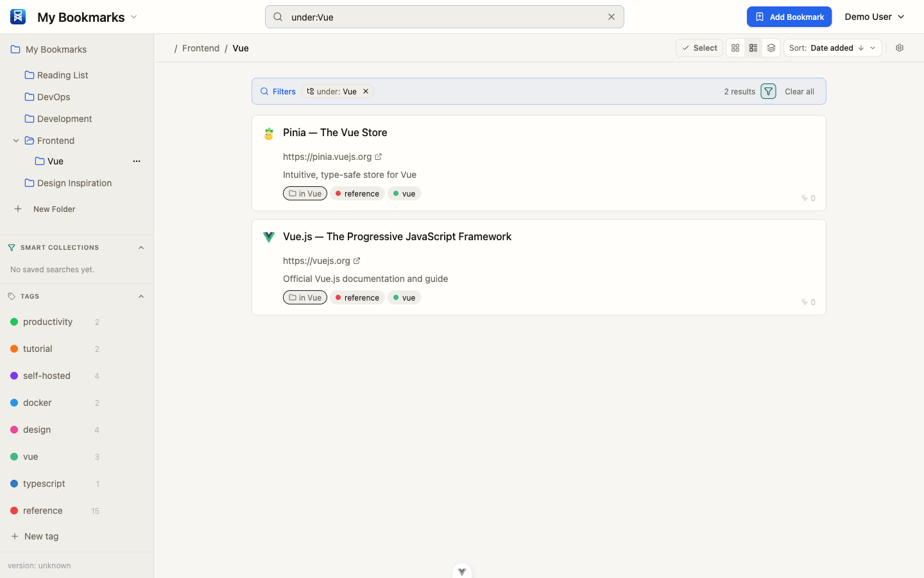The image size is (924, 578).
Task: Open the Design Inspiration folder
Action: (x=74, y=183)
